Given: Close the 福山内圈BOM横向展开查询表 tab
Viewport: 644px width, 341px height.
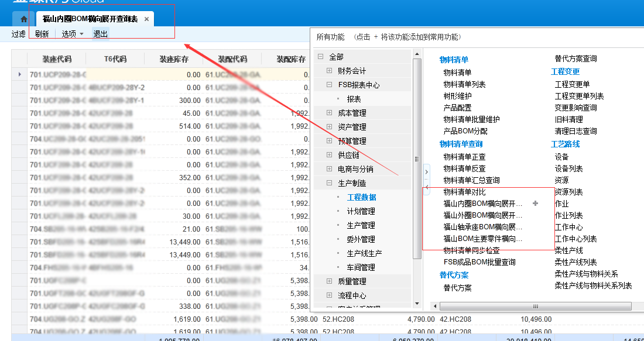Looking at the screenshot, I should point(146,19).
